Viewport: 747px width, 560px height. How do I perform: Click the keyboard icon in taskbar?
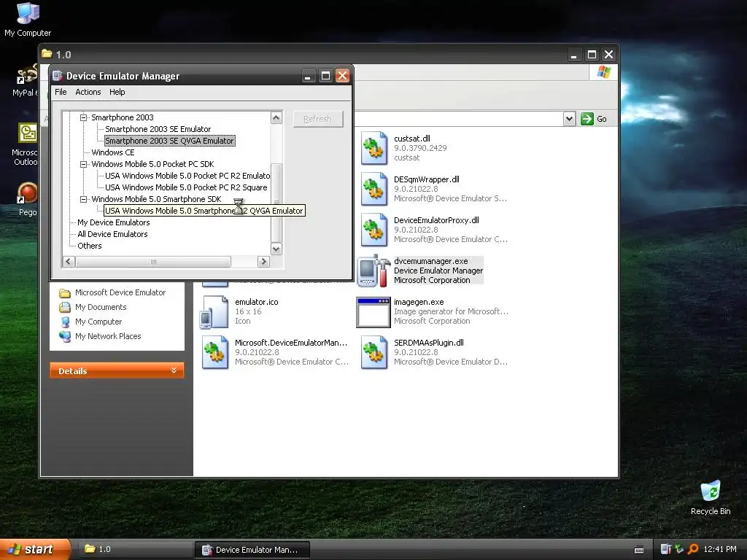pos(639,550)
